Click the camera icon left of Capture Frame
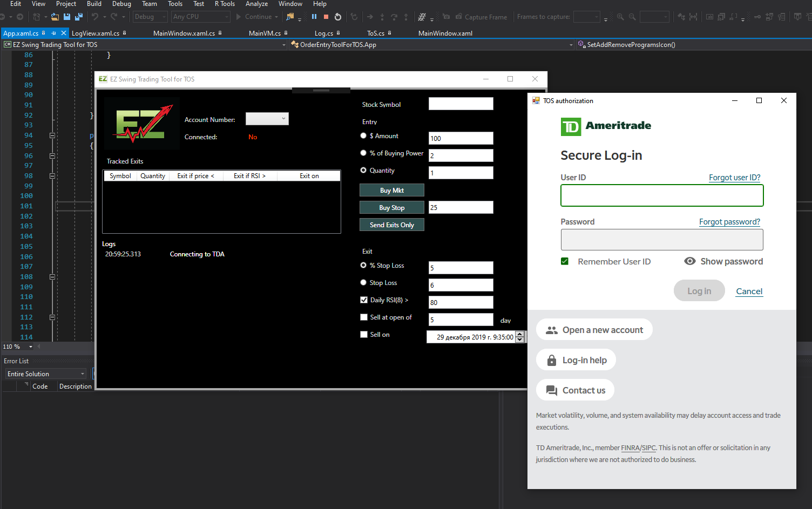The width and height of the screenshot is (812, 509). pyautogui.click(x=459, y=17)
